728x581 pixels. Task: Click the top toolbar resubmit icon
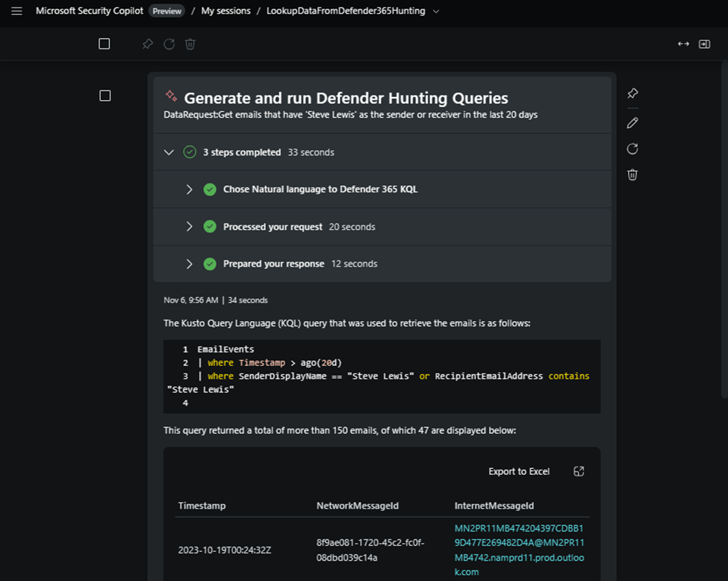(169, 44)
